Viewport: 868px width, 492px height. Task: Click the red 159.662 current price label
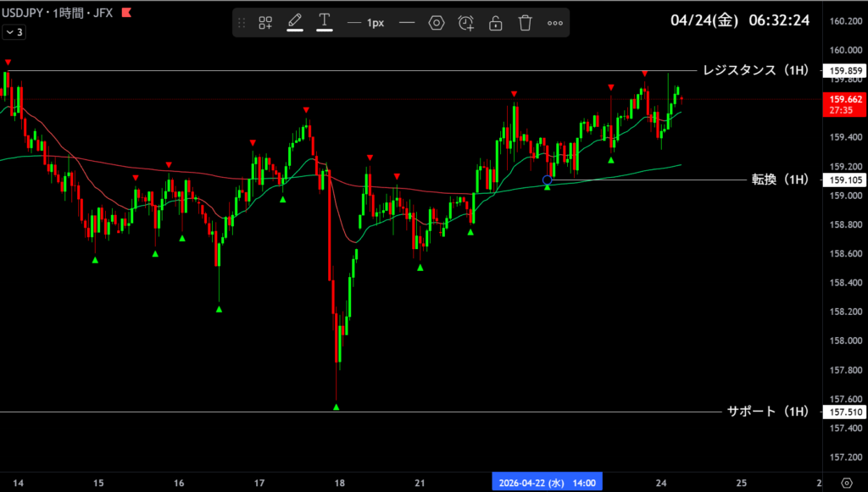(x=843, y=103)
